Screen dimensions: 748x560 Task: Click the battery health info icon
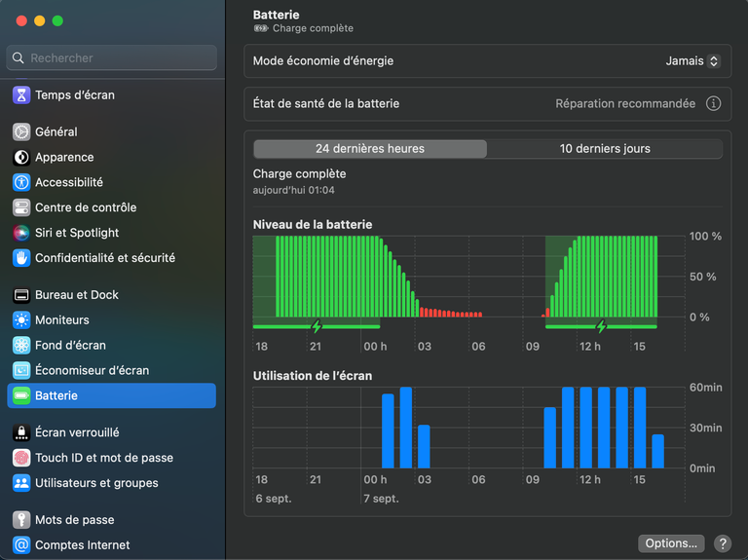713,103
